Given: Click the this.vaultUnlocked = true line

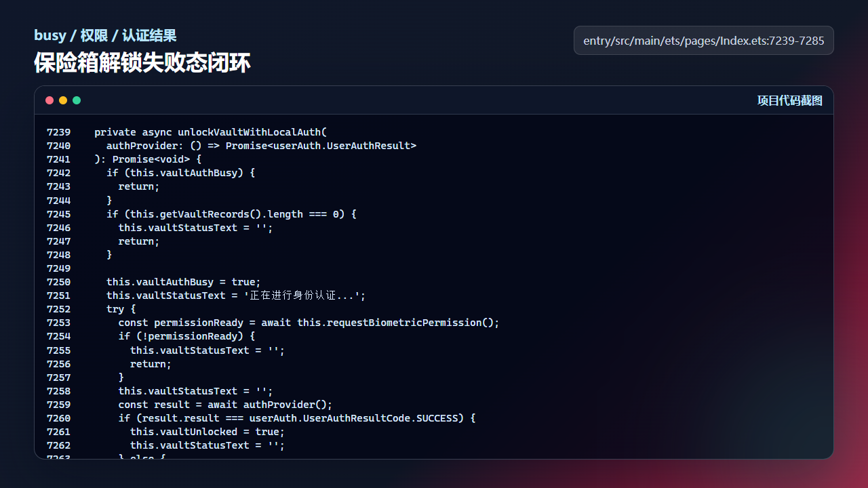Looking at the screenshot, I should (208, 431).
